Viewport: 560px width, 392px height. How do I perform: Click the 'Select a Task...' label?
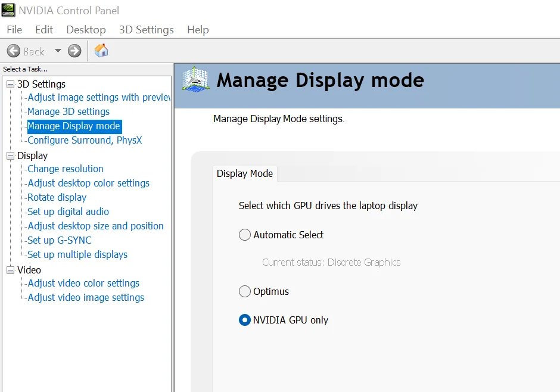pyautogui.click(x=26, y=69)
